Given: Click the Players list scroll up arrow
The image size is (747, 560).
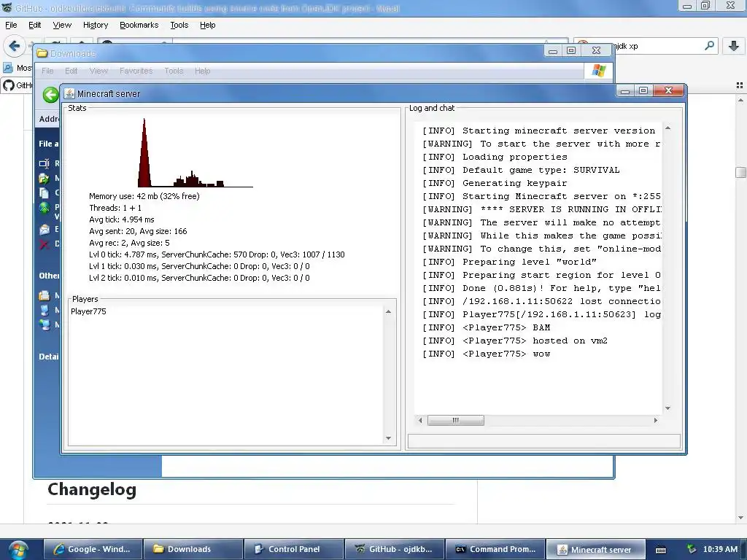Looking at the screenshot, I should pos(388,311).
